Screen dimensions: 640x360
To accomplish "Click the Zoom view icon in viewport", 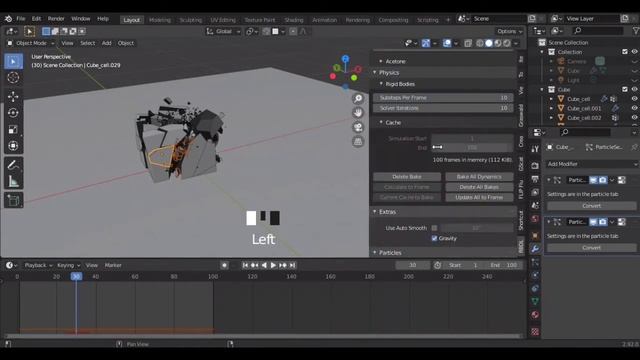I will (358, 99).
